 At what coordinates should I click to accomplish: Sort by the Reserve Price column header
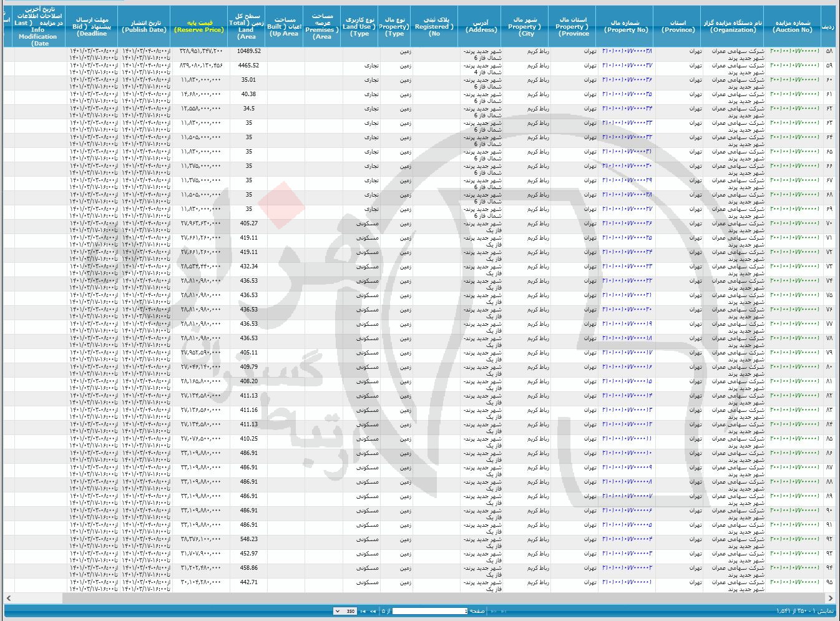click(199, 26)
